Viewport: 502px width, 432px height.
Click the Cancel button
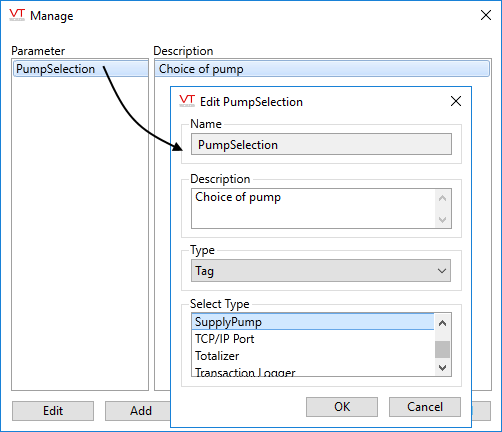425,407
